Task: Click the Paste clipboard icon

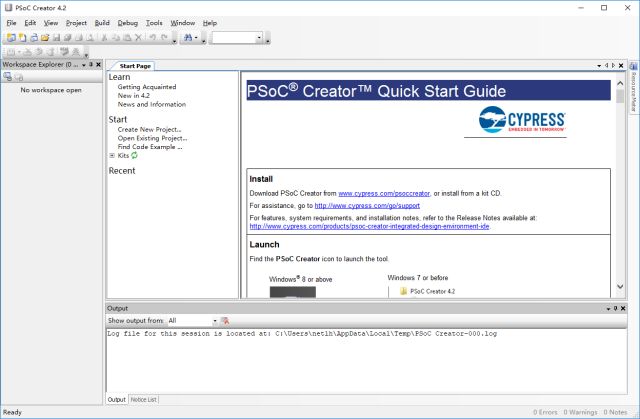Action: [x=127, y=38]
